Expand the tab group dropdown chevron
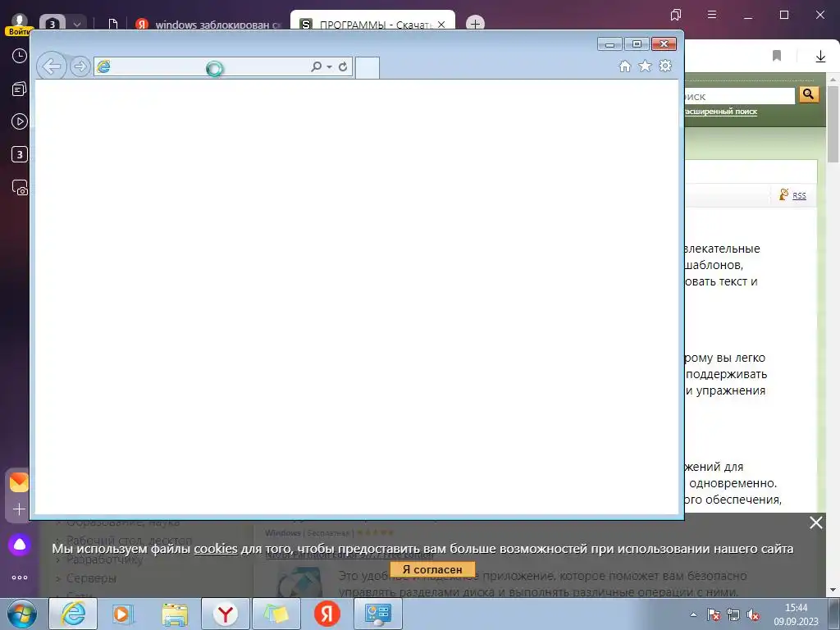Image resolution: width=840 pixels, height=630 pixels. pyautogui.click(x=76, y=24)
